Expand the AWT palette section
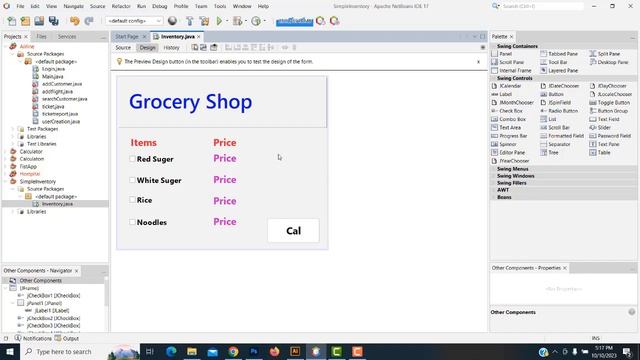 point(503,190)
